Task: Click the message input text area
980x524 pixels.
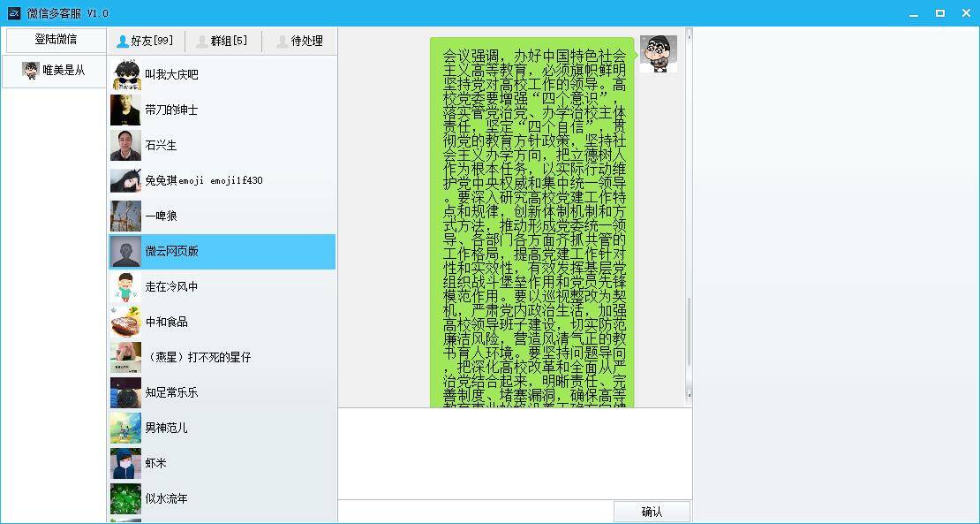Action: pyautogui.click(x=515, y=453)
